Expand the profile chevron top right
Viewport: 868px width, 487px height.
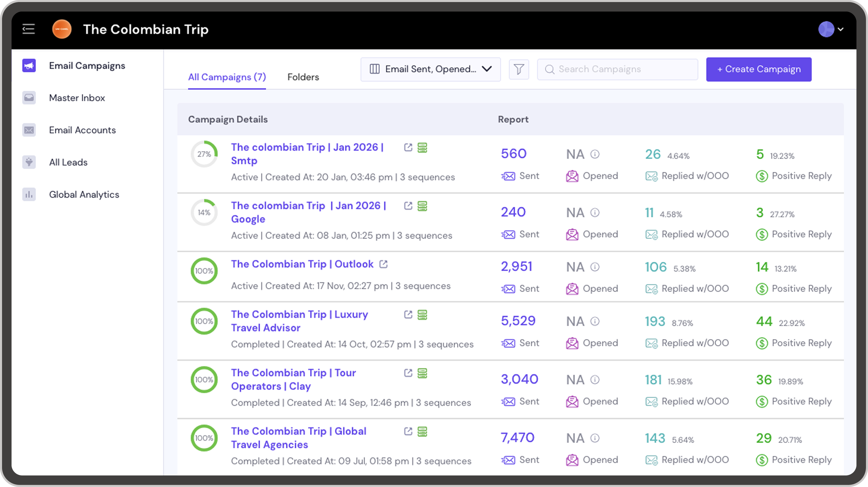click(840, 30)
